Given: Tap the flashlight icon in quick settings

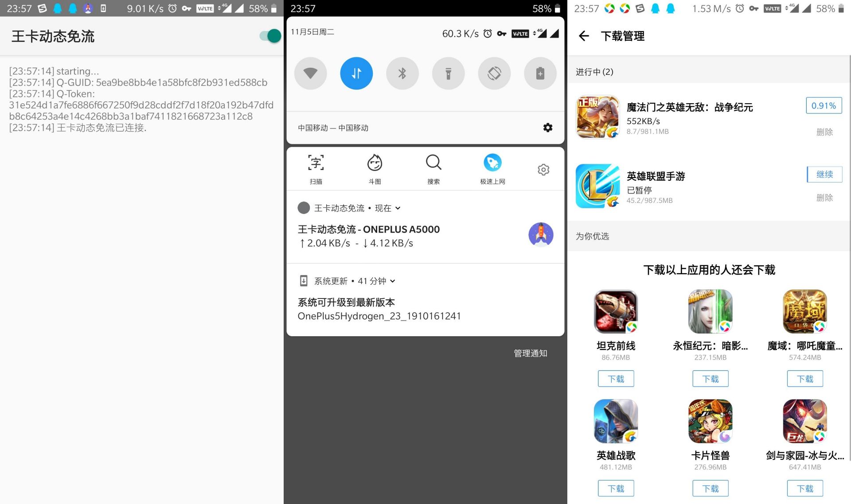Looking at the screenshot, I should [x=447, y=73].
